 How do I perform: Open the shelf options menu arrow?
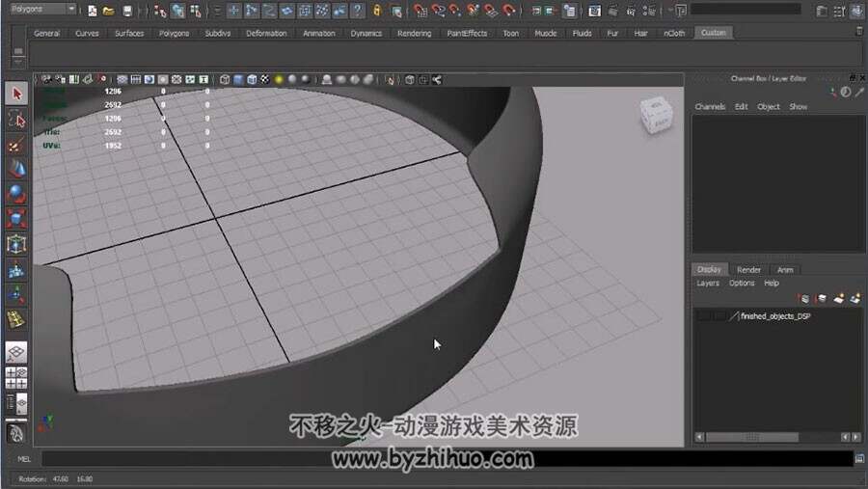(x=18, y=59)
